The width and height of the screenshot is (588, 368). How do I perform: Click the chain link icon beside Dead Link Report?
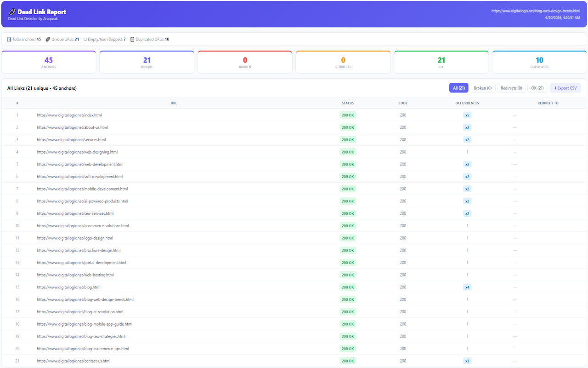[12, 12]
